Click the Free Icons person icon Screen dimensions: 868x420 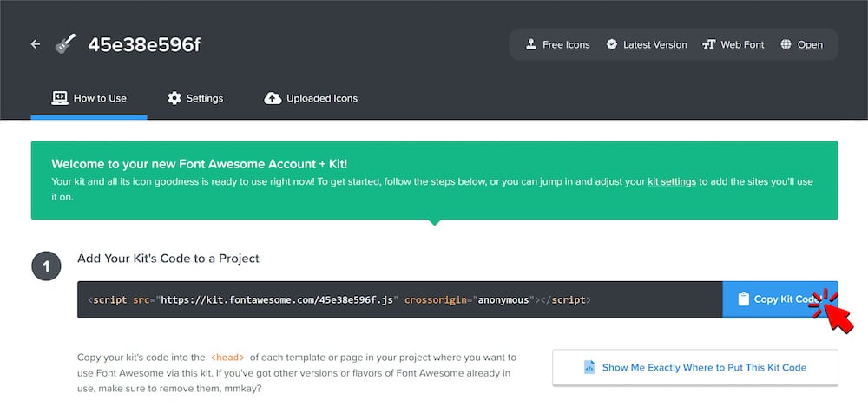tap(531, 44)
